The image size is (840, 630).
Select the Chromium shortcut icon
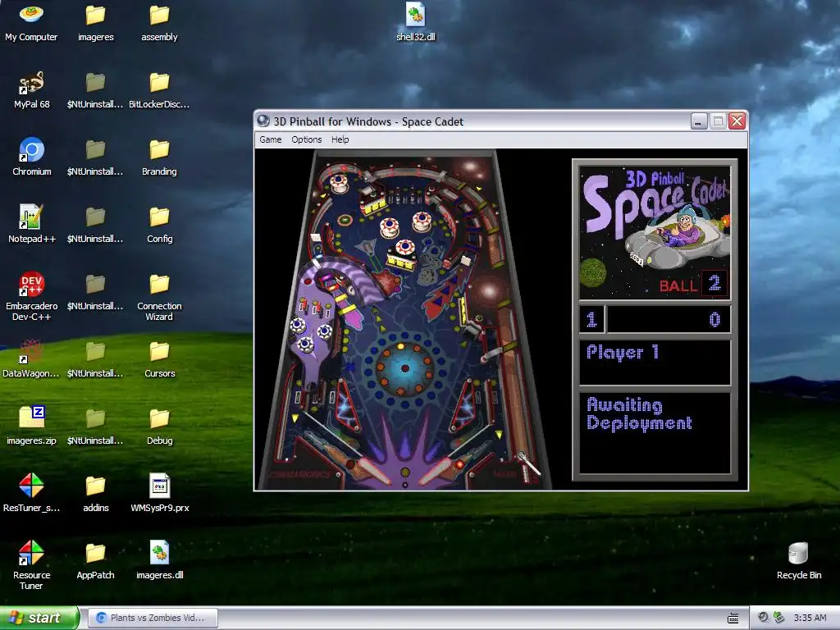click(x=32, y=157)
